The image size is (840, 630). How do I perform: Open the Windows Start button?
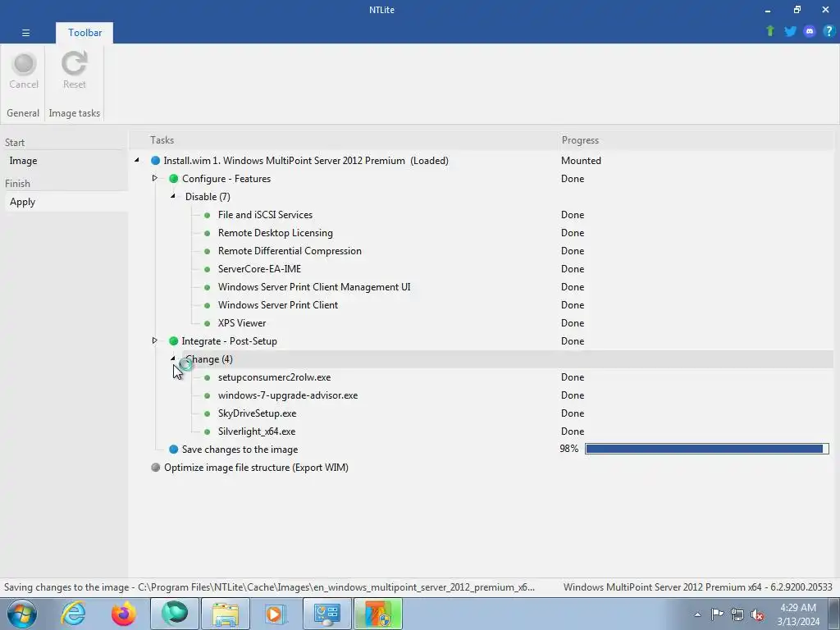(x=21, y=614)
